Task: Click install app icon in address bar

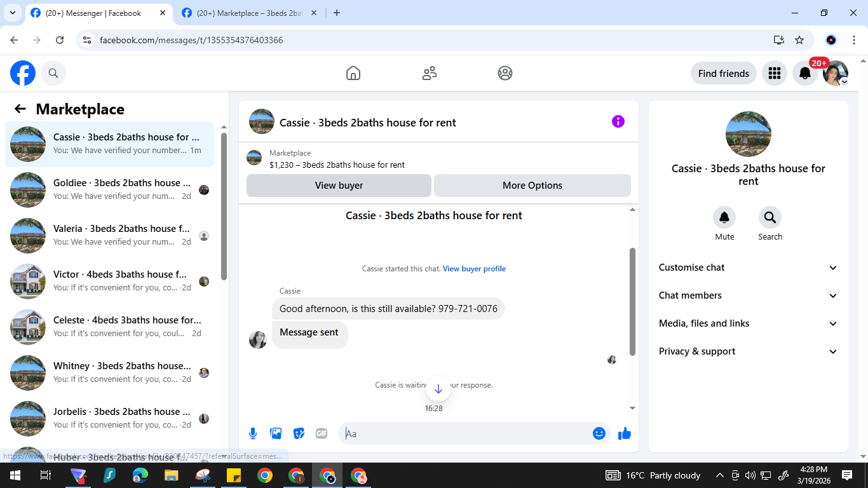Action: point(779,40)
